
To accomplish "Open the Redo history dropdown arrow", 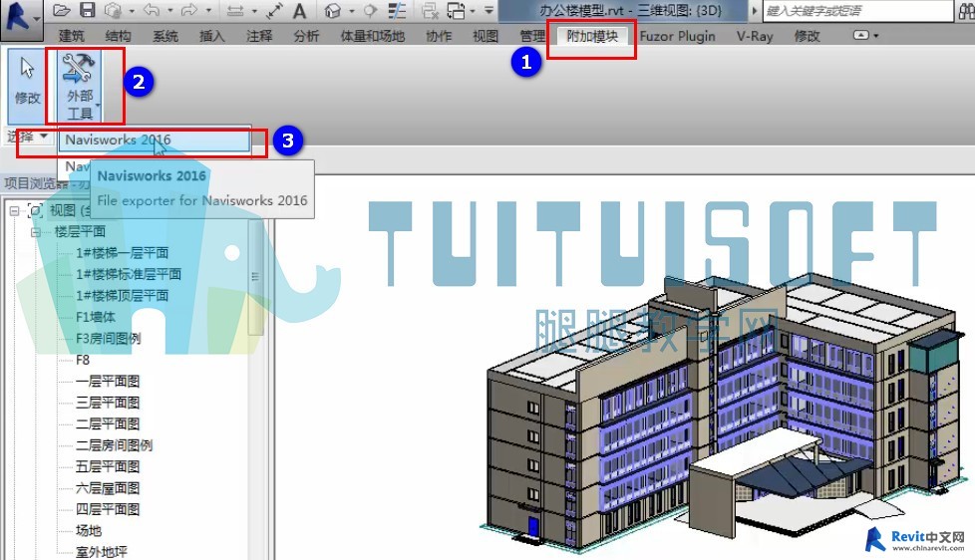I will point(208,11).
